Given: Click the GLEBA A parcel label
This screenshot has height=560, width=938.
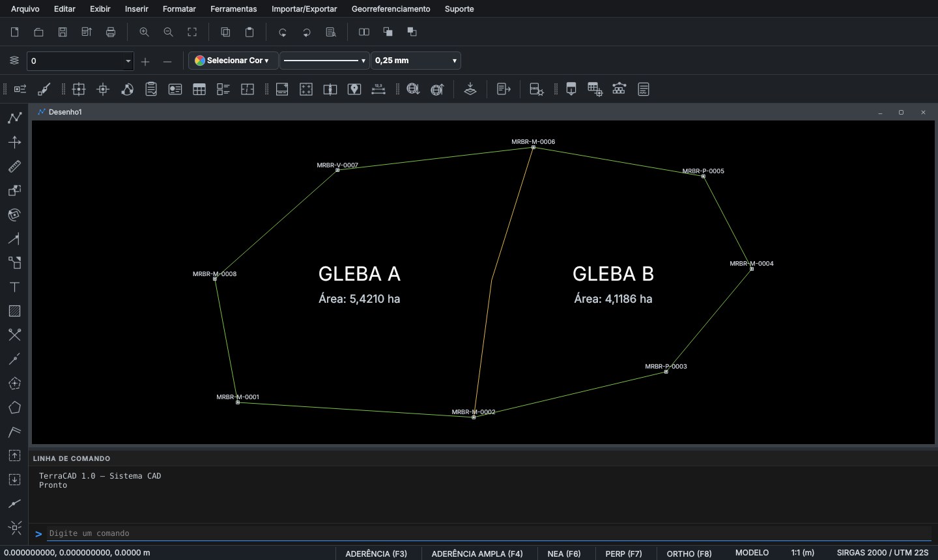Looking at the screenshot, I should [x=360, y=274].
